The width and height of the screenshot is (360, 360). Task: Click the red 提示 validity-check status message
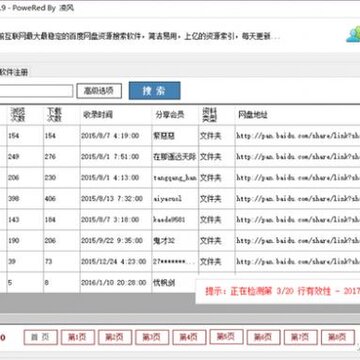pos(283,291)
